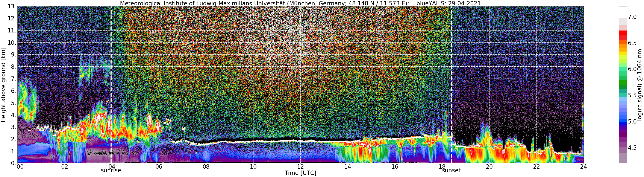Click the '4.5' colorbar tick label
644x177 pixels.
pyautogui.click(x=632, y=148)
